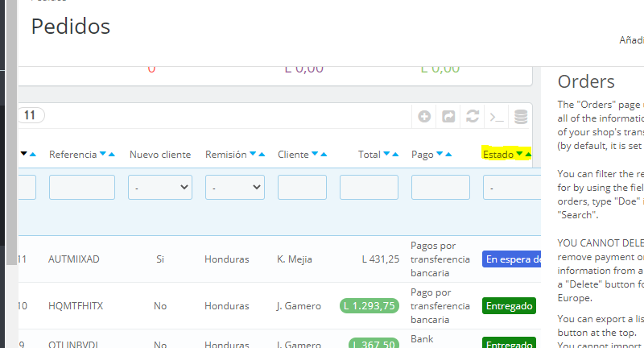The image size is (644, 348).
Task: Open the Nuevo cliente filter dropdown
Action: pyautogui.click(x=160, y=188)
